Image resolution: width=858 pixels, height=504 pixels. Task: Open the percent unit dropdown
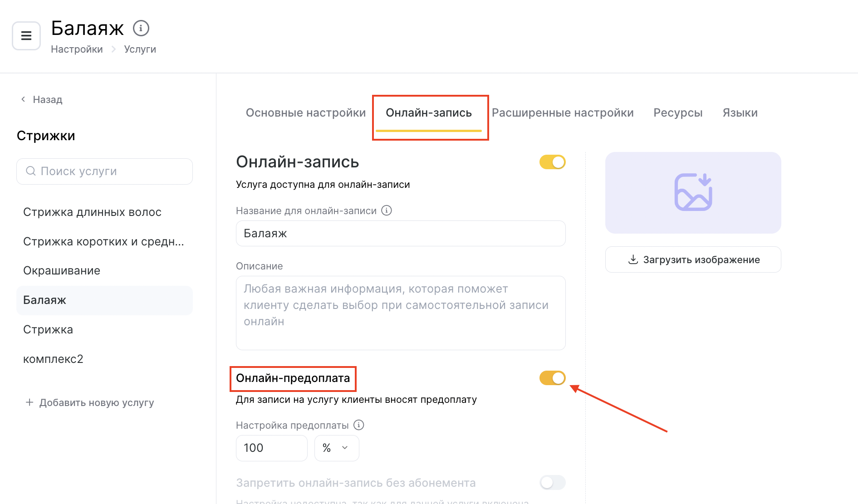336,448
